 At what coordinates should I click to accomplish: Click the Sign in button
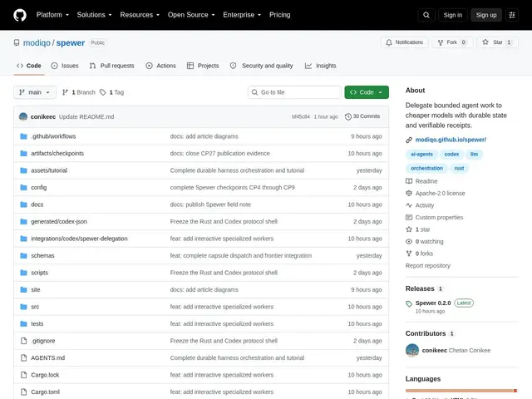click(452, 15)
